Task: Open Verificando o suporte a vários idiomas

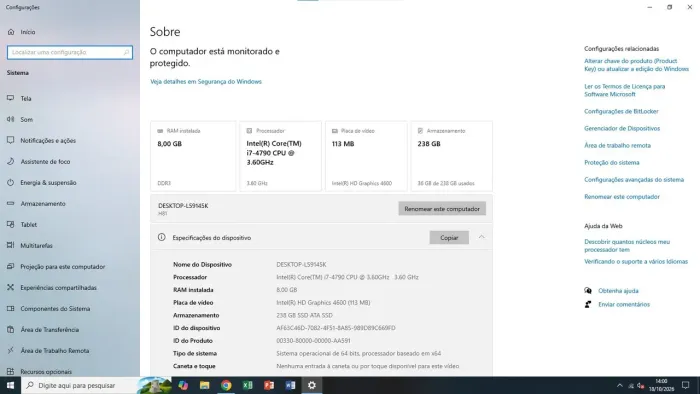Action: pyautogui.click(x=636, y=261)
